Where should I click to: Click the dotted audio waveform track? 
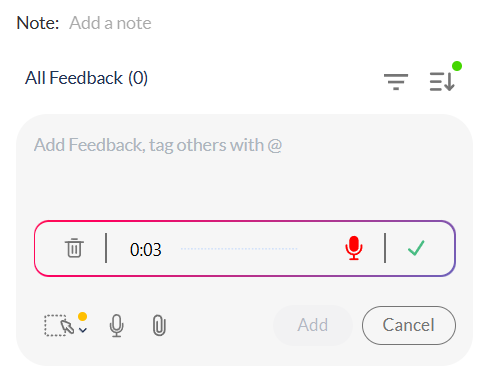point(239,249)
